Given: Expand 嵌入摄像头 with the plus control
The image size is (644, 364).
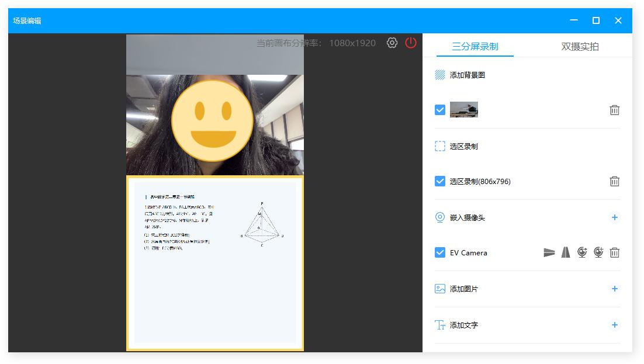Looking at the screenshot, I should coord(615,217).
